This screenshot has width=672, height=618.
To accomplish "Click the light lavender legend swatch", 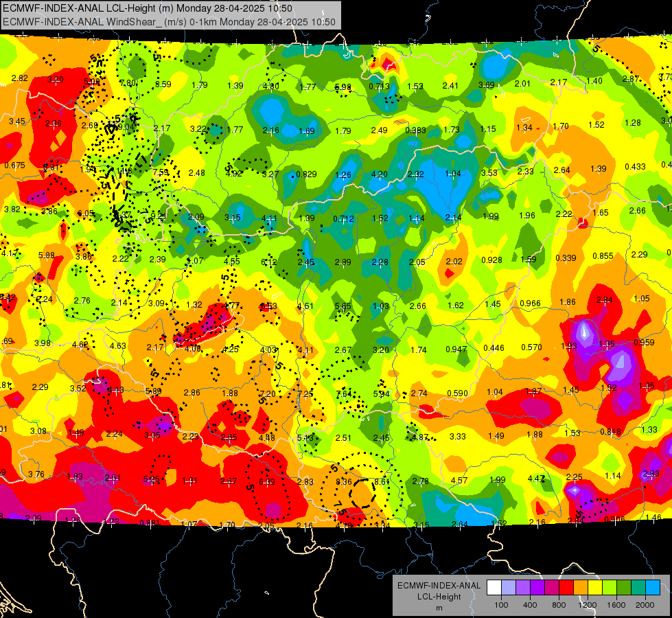I will 508,588.
